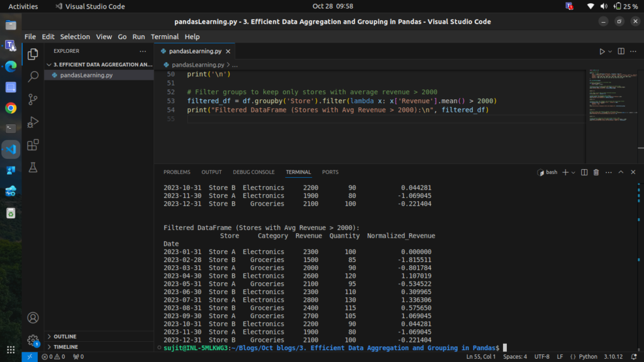
Task: Open the Manage gear menu
Action: click(x=33, y=341)
